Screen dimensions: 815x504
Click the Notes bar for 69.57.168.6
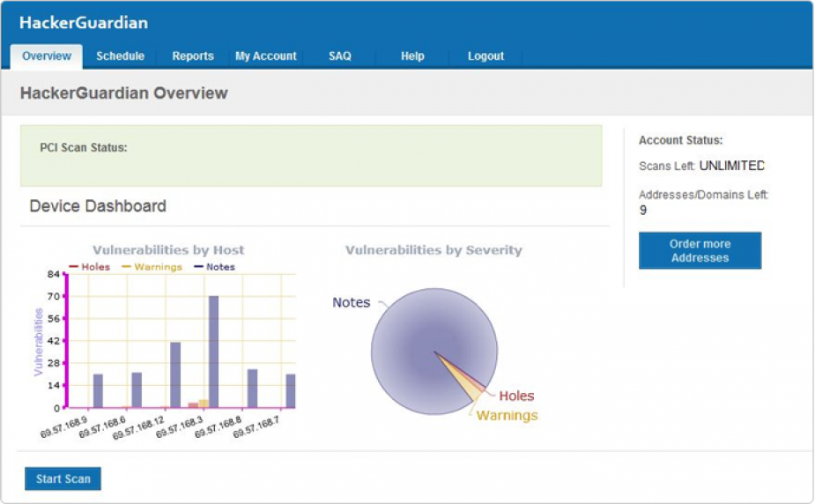(x=137, y=390)
